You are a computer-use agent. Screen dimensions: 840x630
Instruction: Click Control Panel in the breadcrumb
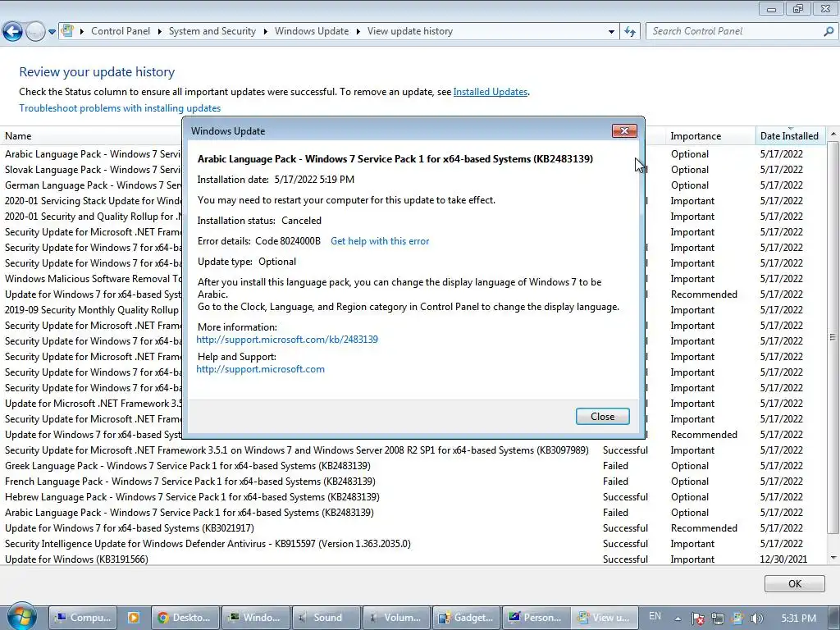point(121,31)
